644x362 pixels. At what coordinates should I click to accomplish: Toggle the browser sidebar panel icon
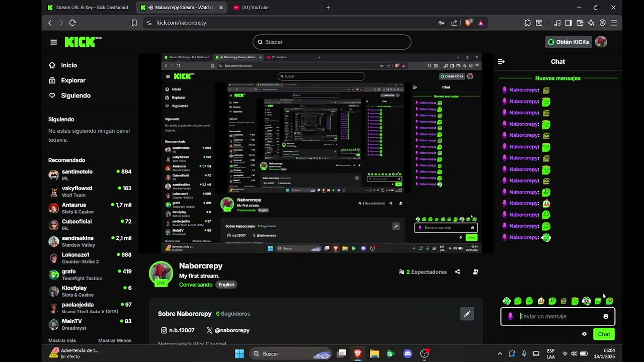(569, 23)
